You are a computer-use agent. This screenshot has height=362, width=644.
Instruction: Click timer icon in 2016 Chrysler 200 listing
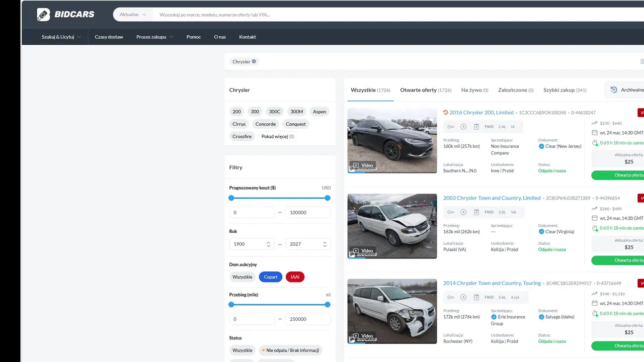point(595,143)
